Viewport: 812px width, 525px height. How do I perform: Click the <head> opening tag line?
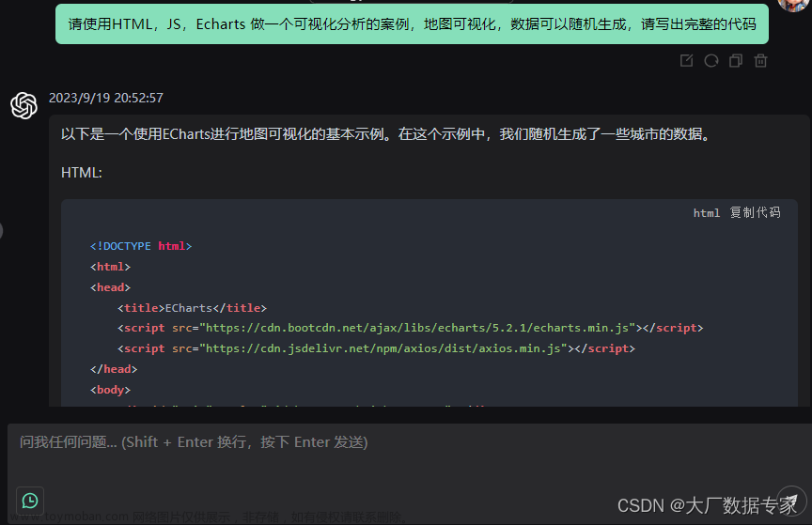click(110, 287)
